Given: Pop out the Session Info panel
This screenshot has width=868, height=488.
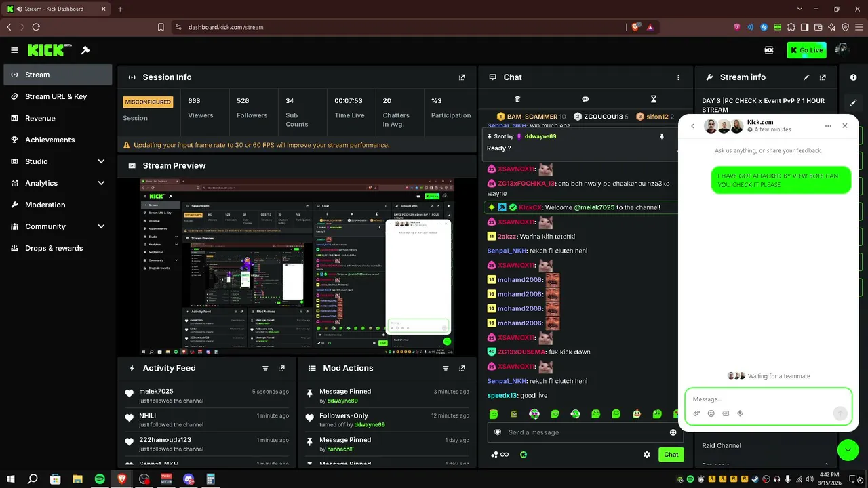Looking at the screenshot, I should click(462, 77).
